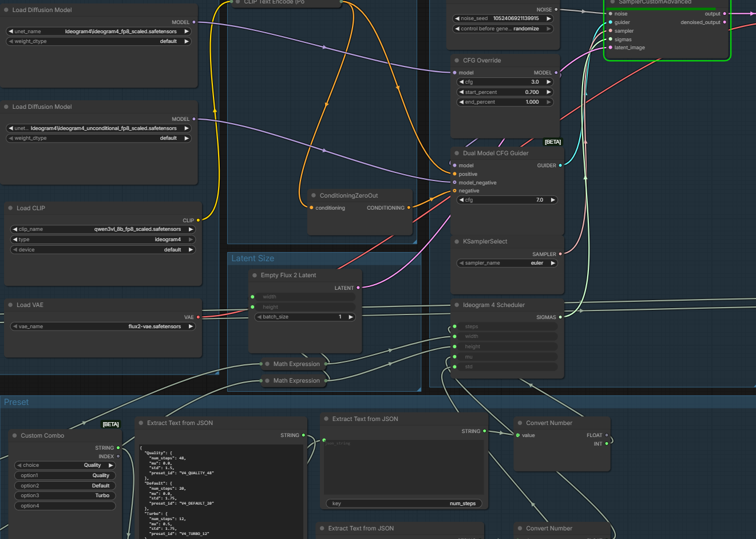Click the CLIP output socket on Load CLIP
The height and width of the screenshot is (539, 756).
point(198,221)
